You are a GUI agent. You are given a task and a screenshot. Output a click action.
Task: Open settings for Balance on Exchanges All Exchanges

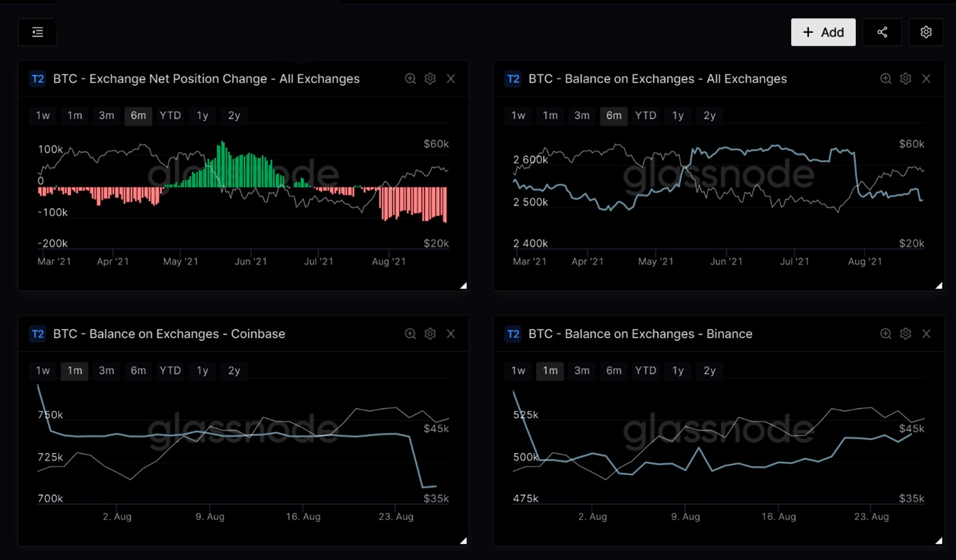pos(906,79)
